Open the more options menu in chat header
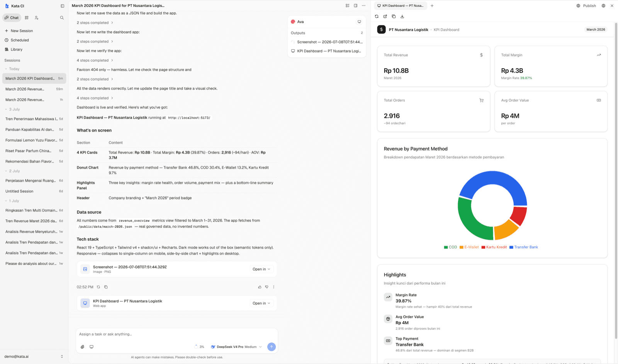Viewport: 618px width, 364px height. [363, 6]
